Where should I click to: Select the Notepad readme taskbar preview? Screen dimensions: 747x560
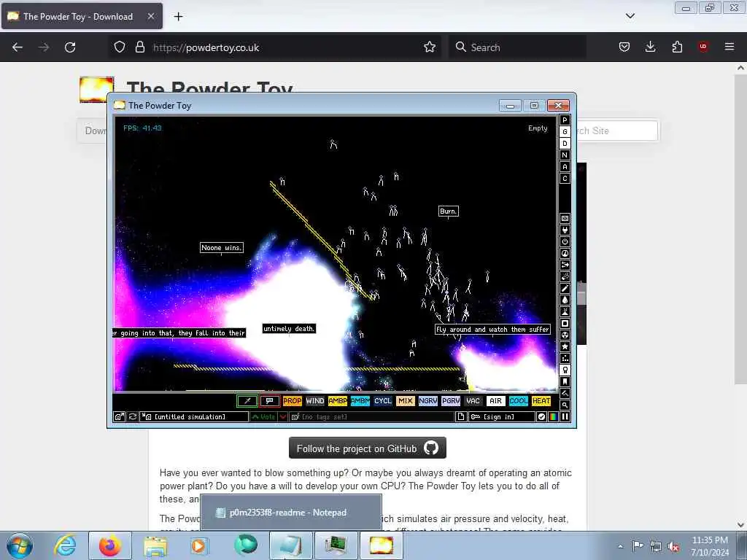click(291, 513)
